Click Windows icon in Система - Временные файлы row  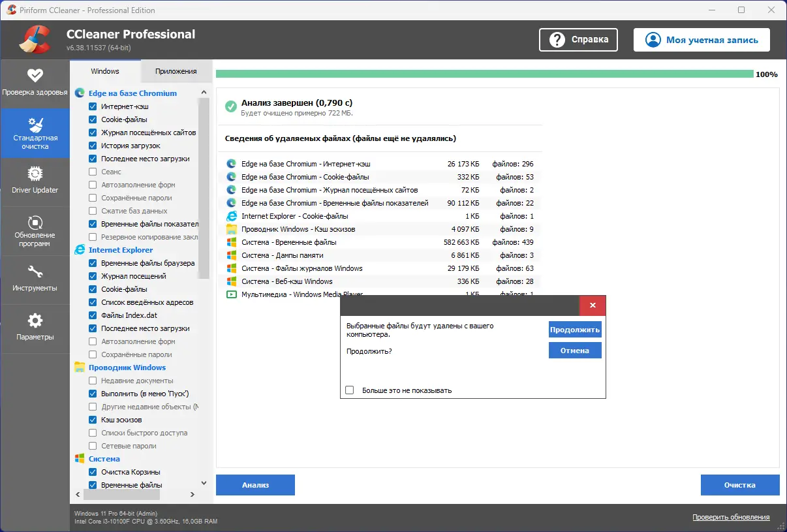[x=231, y=242]
